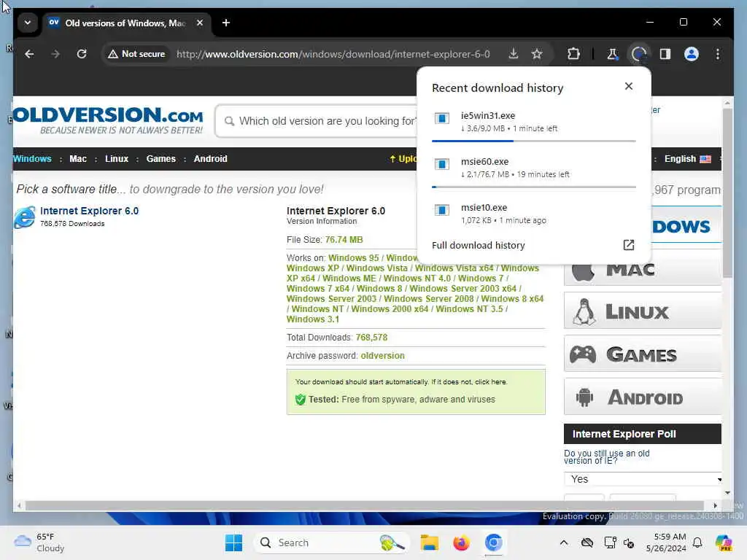Click the Windows 95 compatibility link
Screen dimensions: 747x560
pos(354,258)
